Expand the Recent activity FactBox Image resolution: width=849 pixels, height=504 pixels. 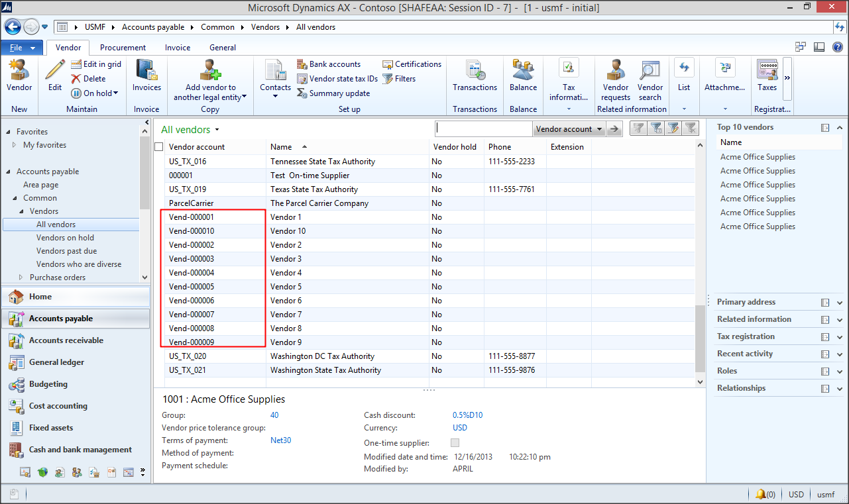coord(840,354)
